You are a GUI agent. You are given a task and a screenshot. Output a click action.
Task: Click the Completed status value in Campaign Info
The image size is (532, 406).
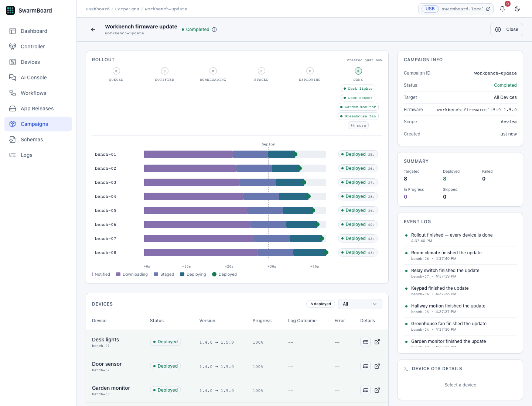[x=505, y=85]
